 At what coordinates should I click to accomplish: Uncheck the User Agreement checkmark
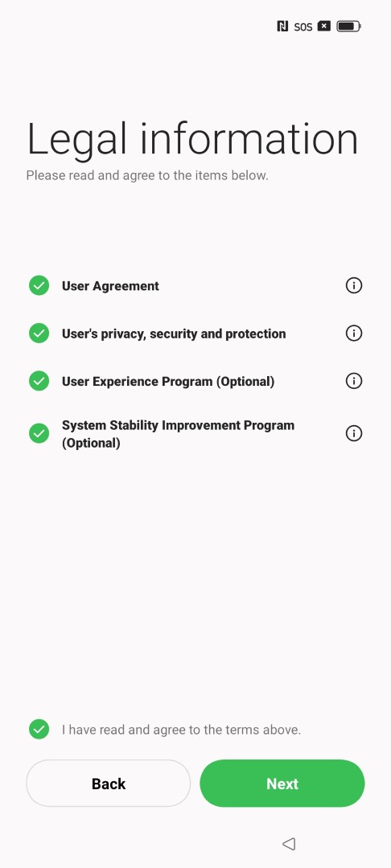click(x=39, y=285)
